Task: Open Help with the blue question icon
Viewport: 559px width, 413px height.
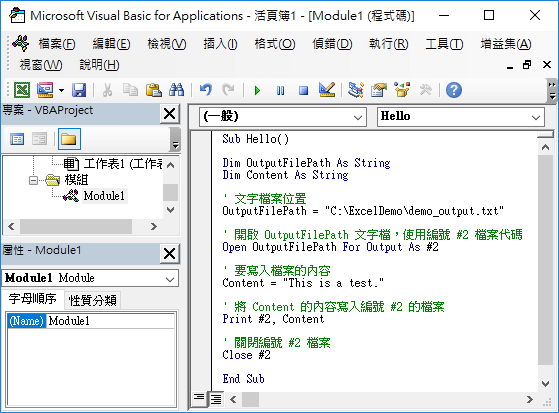Action: coord(454,90)
